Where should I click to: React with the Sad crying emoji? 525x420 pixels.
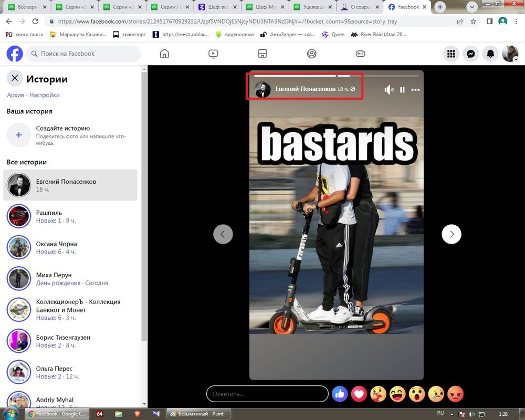436,394
